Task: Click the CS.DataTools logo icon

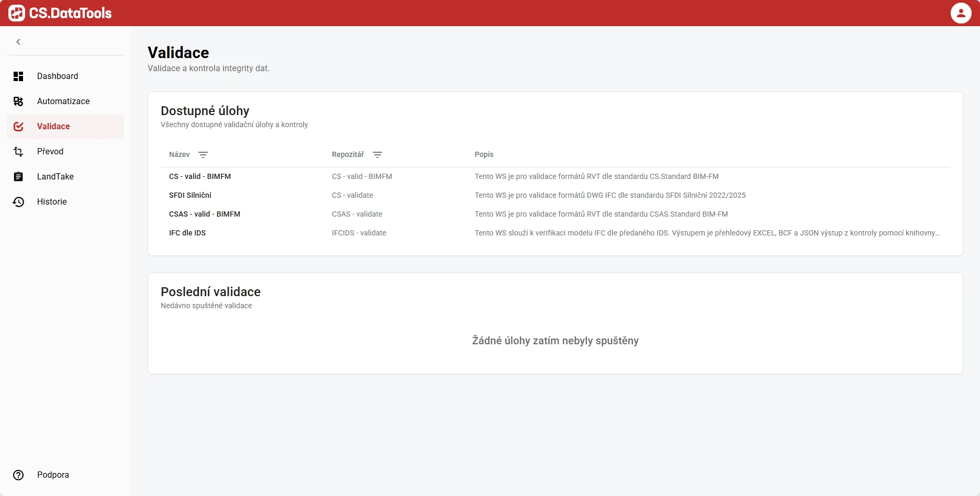Action: coord(17,13)
